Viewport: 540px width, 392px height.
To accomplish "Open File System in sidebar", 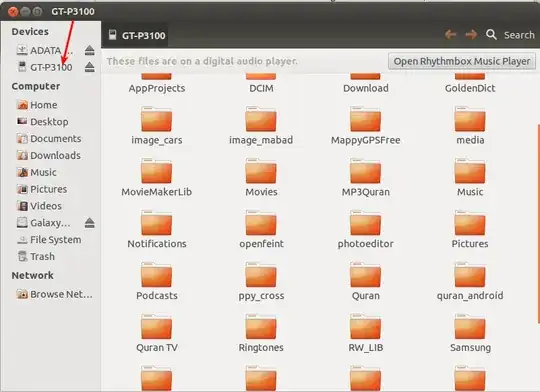I will [55, 240].
